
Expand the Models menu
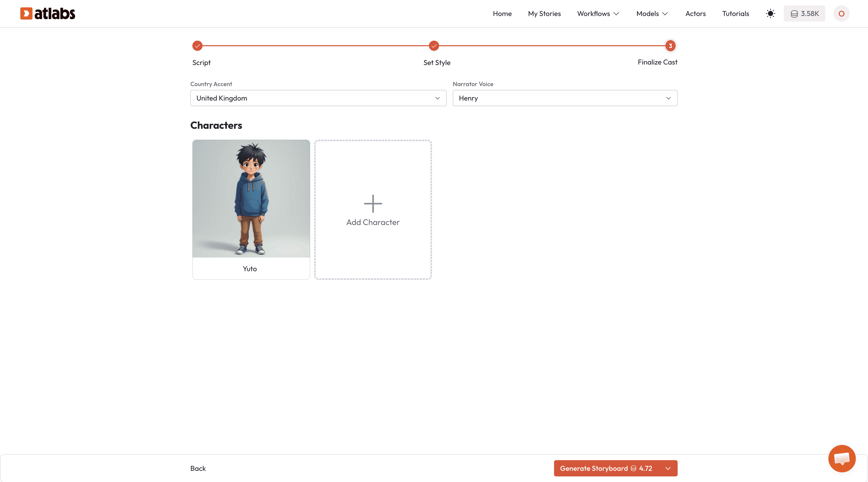pyautogui.click(x=652, y=13)
